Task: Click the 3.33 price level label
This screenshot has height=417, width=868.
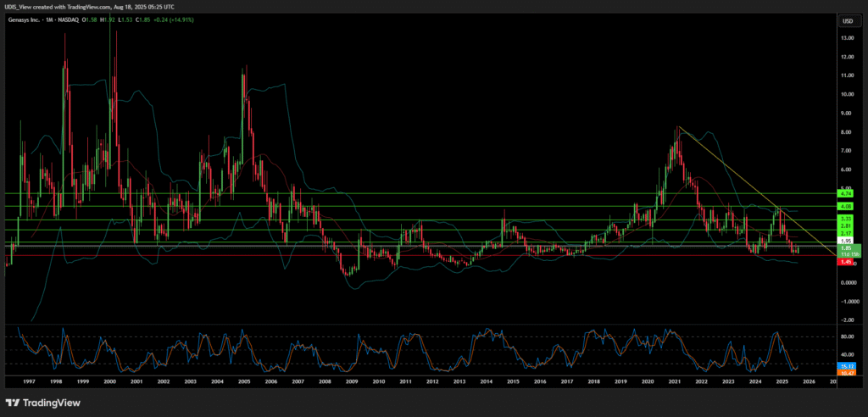Action: coord(846,218)
